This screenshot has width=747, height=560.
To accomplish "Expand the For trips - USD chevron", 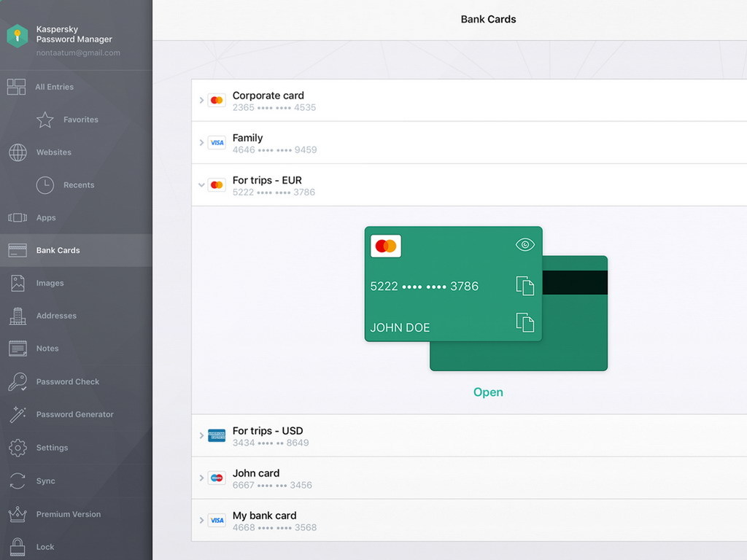I will 201,436.
